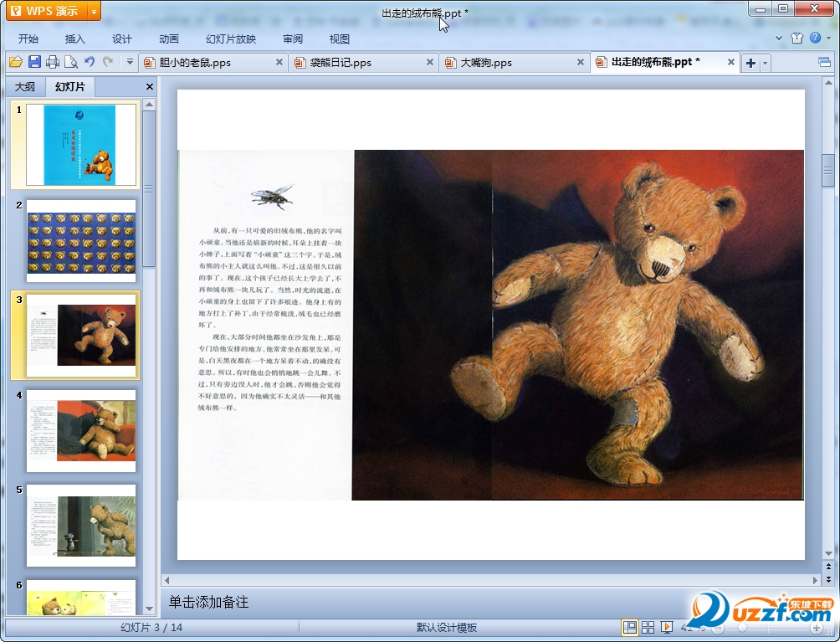Open the 审阅 ribbon tab
840x642 pixels.
click(x=293, y=39)
